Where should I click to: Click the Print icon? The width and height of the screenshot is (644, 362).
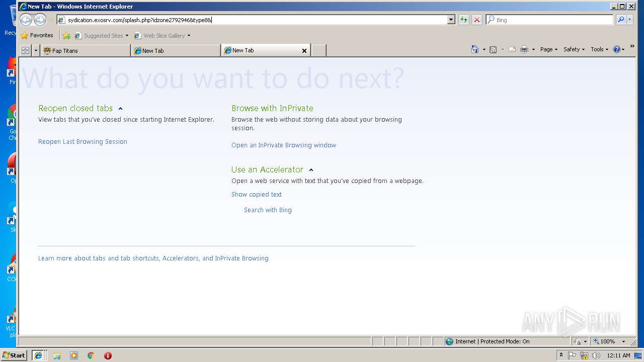coord(524,49)
